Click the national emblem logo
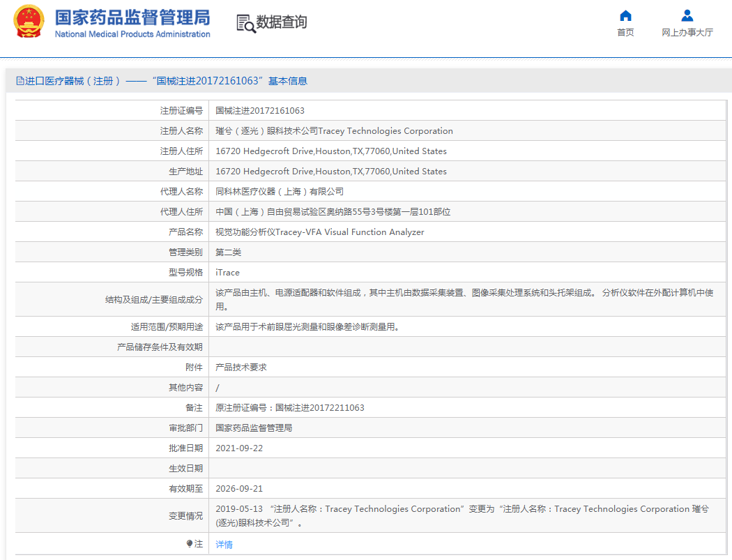This screenshot has height=560, width=732. coord(28,22)
